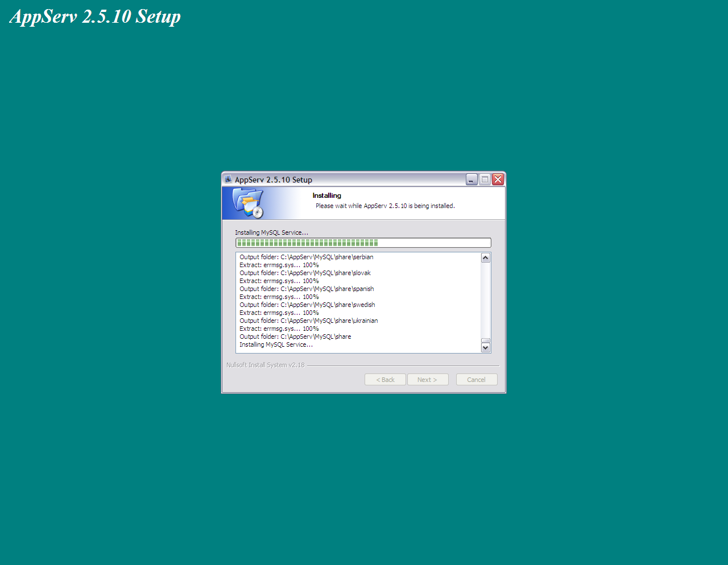This screenshot has height=565, width=728.
Task: Click the Cancel button
Action: coord(477,380)
